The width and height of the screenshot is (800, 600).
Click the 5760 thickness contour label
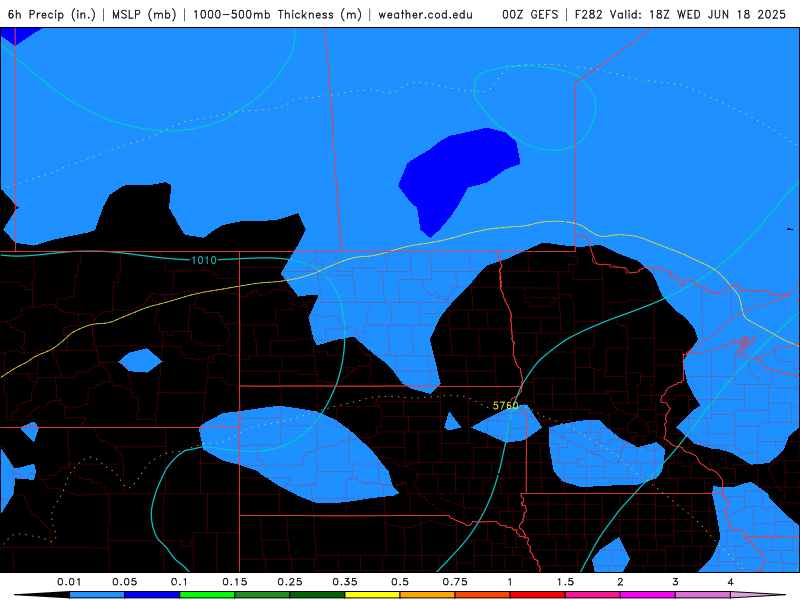pos(506,406)
